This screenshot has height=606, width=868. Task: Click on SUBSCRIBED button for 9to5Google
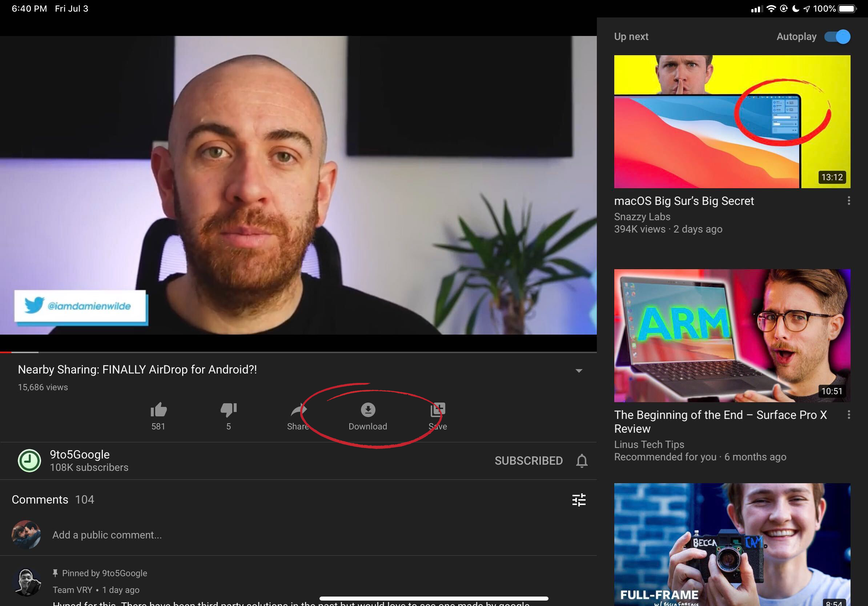pyautogui.click(x=528, y=460)
